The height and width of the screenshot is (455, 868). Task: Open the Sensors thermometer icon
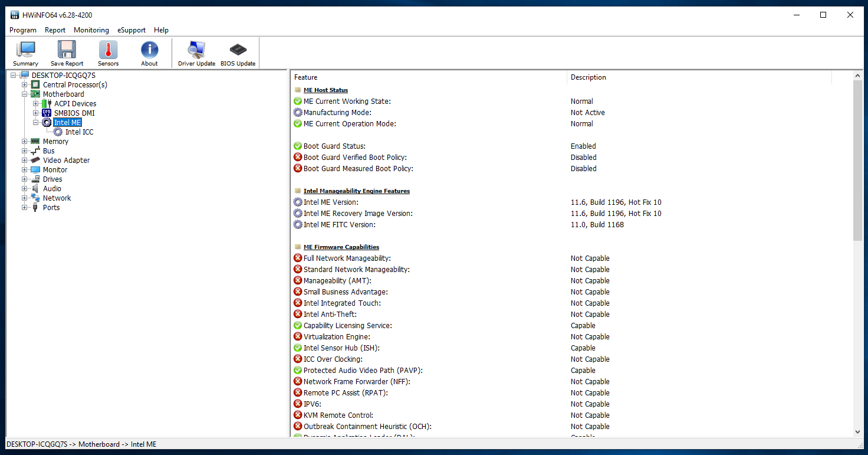pyautogui.click(x=108, y=53)
